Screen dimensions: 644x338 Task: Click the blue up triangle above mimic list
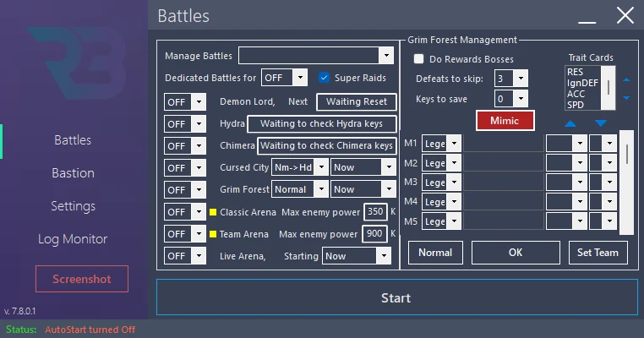tap(570, 123)
